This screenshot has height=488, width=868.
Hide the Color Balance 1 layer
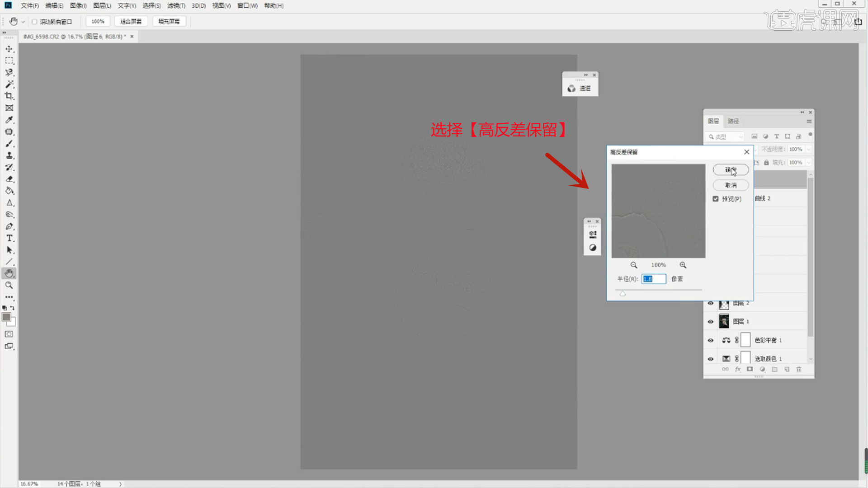(x=711, y=340)
